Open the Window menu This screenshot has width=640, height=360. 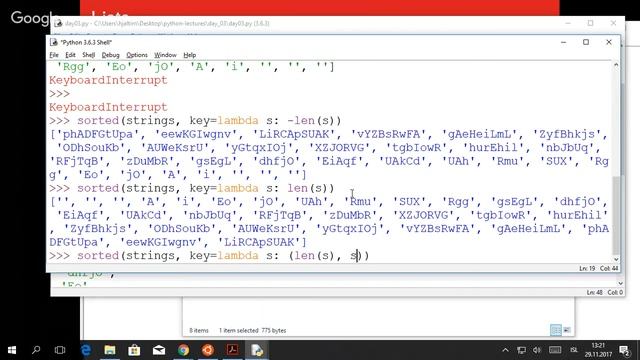click(x=165, y=55)
